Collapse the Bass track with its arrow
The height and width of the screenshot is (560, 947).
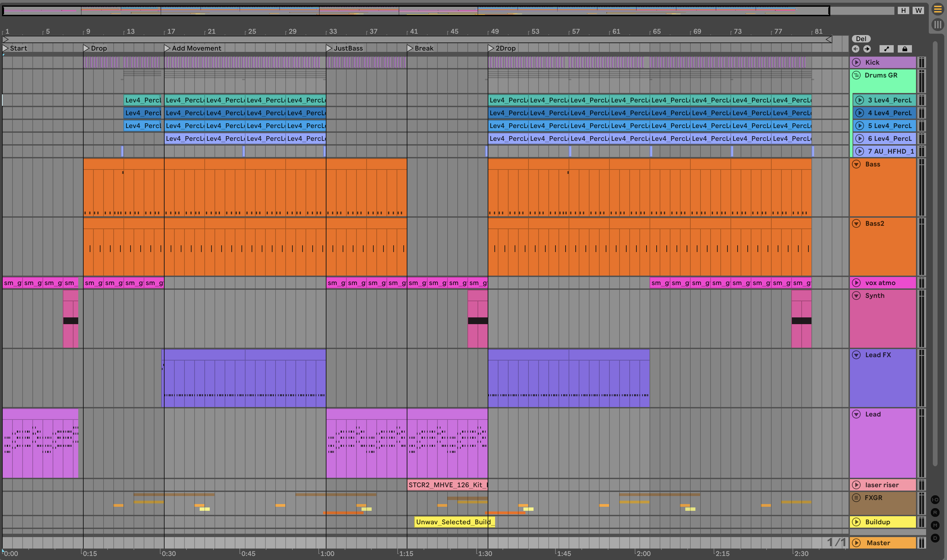pos(856,164)
